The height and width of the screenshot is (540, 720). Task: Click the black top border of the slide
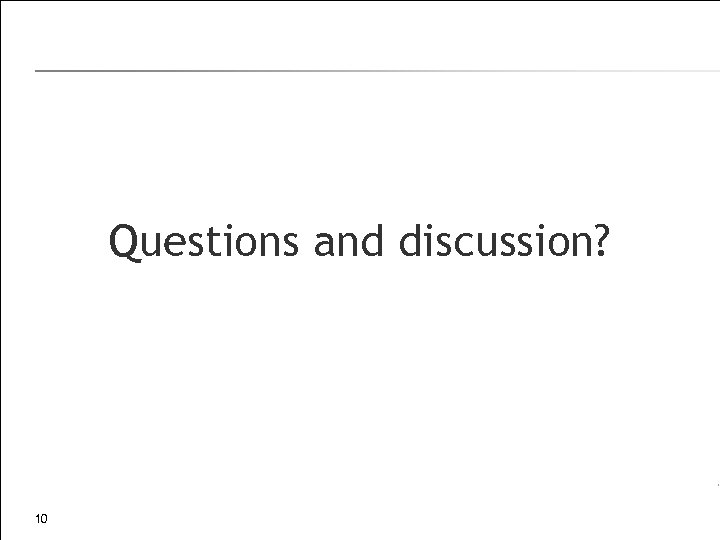360,1
